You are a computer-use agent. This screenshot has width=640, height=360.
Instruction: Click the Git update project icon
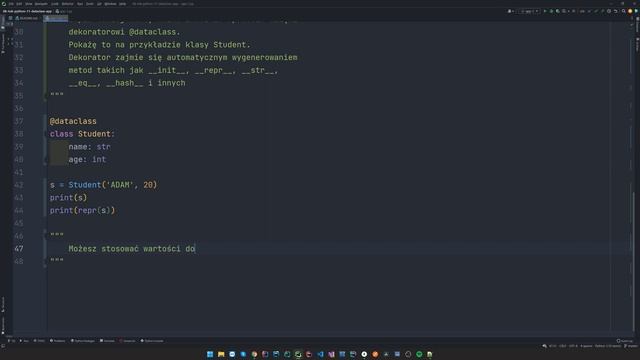click(x=582, y=11)
